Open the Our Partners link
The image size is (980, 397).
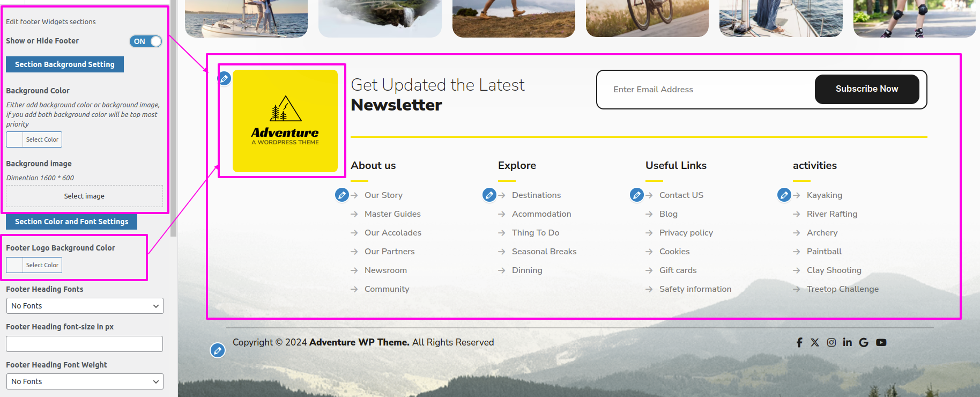coord(390,252)
